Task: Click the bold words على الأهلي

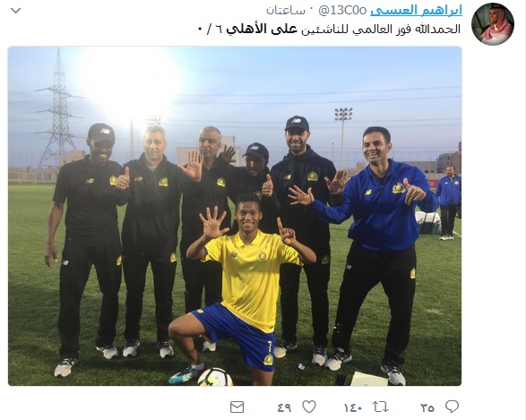Action: coord(262,30)
